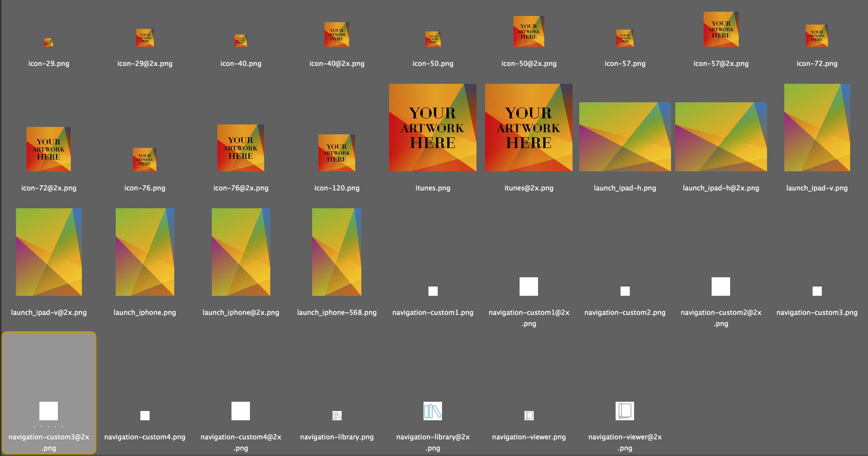Select launch_ipad-h.png landscape launch image
This screenshot has height=456, width=868.
pyautogui.click(x=625, y=136)
